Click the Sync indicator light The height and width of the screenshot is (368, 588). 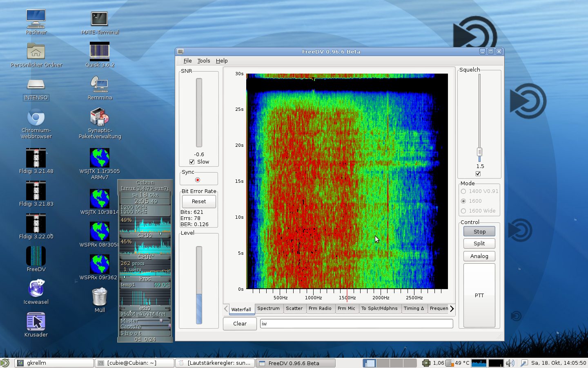pyautogui.click(x=198, y=180)
